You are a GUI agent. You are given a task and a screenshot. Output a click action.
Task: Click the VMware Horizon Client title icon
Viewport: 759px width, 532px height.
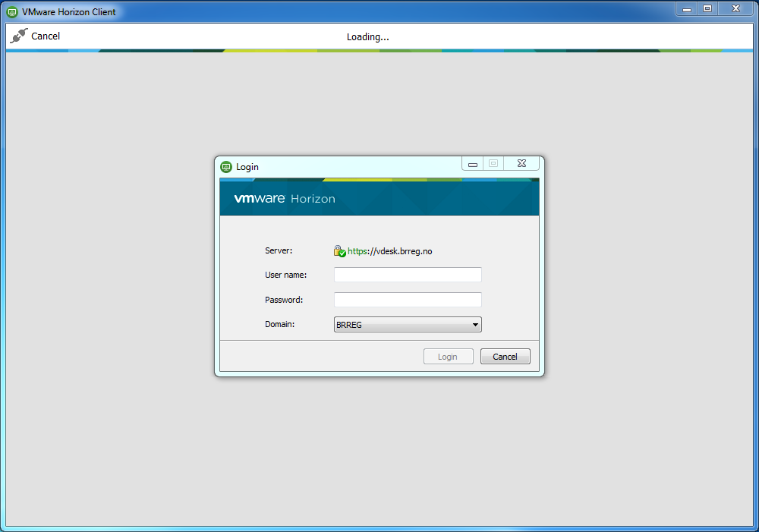[13, 12]
